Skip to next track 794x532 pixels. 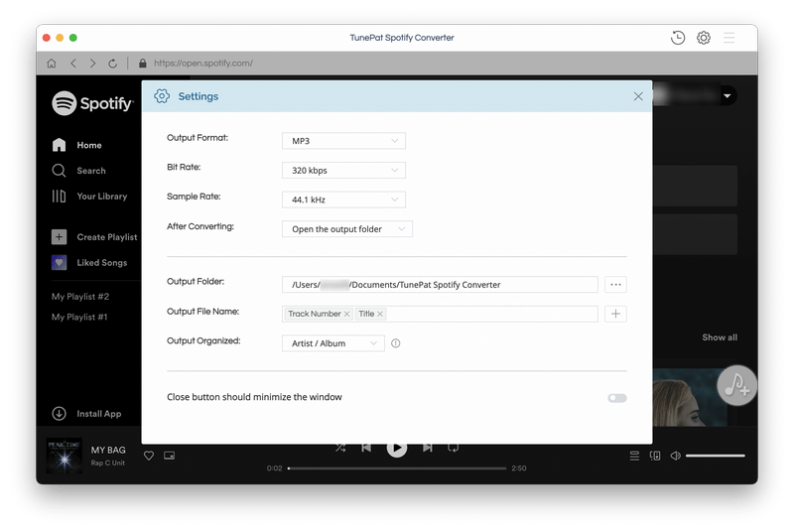coord(428,448)
